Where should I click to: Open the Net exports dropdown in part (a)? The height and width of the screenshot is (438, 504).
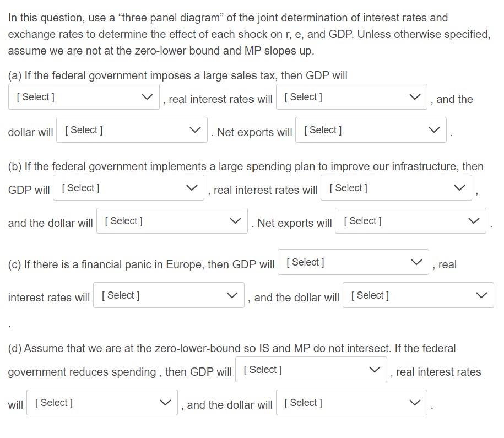coord(370,129)
